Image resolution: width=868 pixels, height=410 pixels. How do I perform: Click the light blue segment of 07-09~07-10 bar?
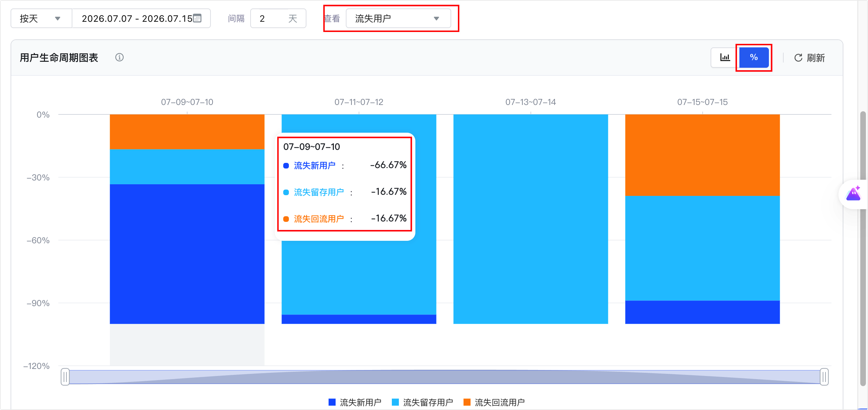[x=187, y=167]
